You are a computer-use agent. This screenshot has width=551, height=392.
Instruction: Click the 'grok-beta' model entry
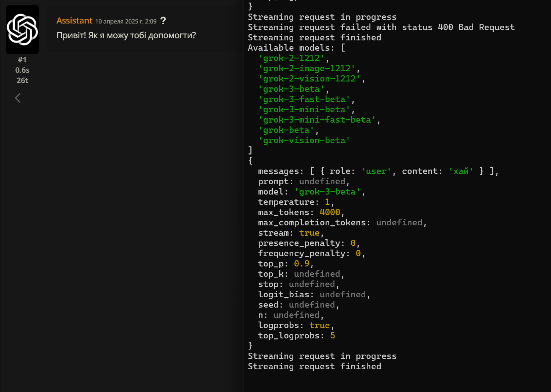point(289,130)
